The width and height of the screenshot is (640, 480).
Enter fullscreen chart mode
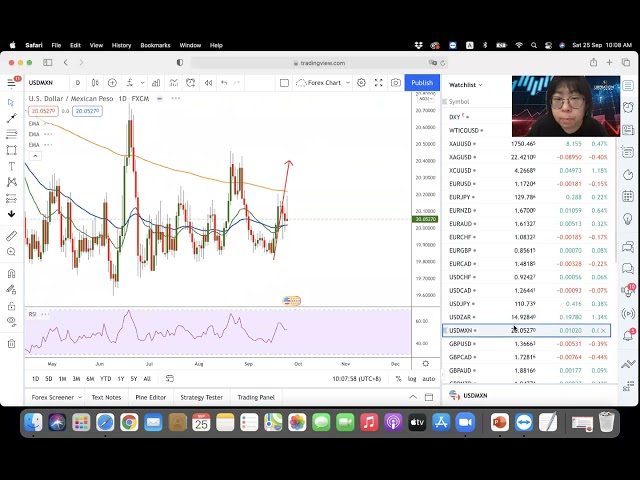(378, 83)
